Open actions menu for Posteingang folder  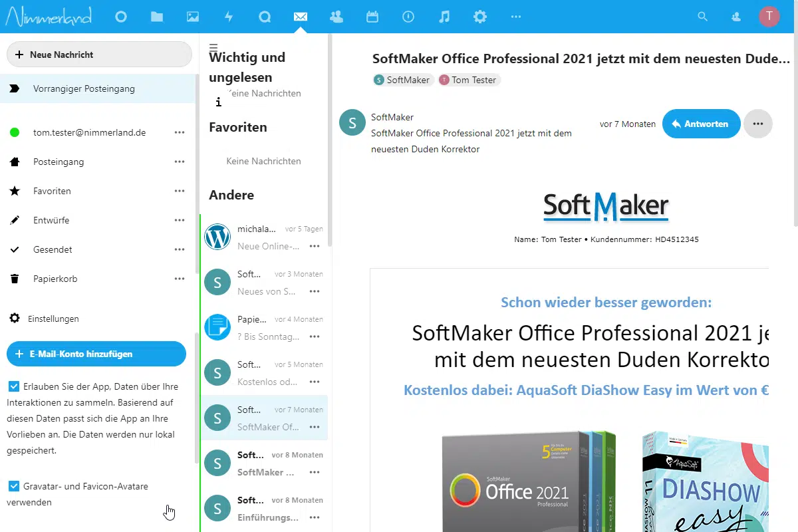point(180,162)
